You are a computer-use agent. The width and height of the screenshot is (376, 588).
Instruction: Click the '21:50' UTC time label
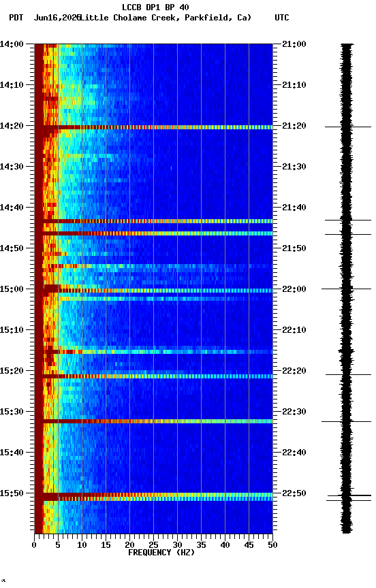(294, 248)
